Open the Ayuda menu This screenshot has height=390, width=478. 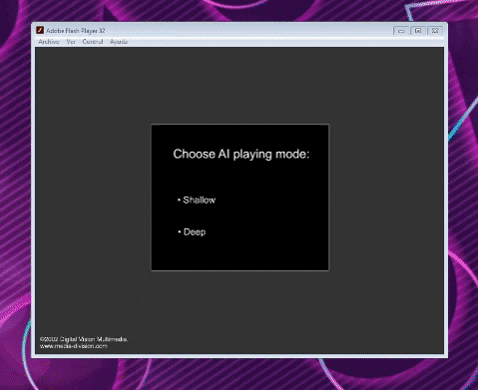(119, 42)
